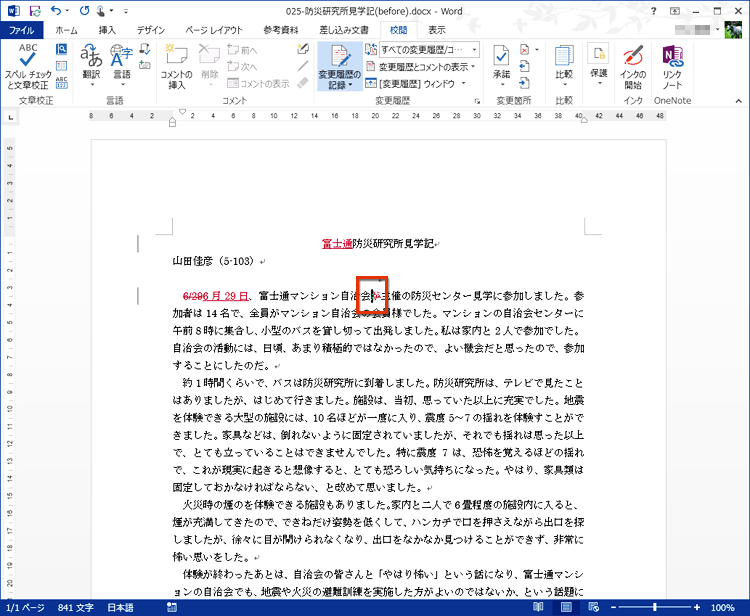Switch to the デザイン tab
This screenshot has height=616, width=750.
(x=151, y=30)
